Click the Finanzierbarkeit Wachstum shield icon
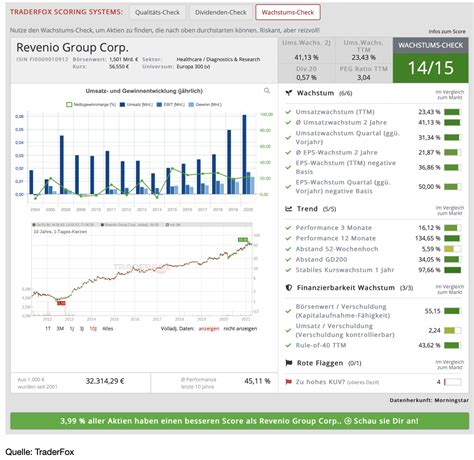The width and height of the screenshot is (474, 460). coord(289,287)
